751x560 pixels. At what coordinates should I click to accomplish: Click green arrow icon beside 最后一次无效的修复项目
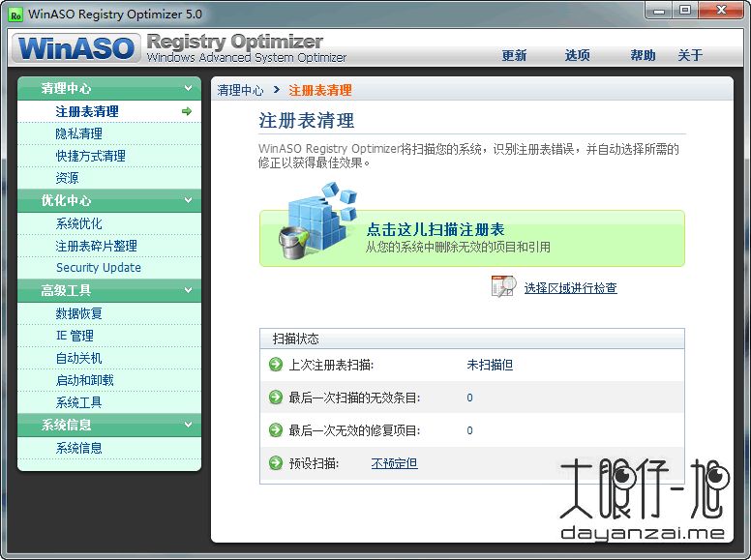pyautogui.click(x=276, y=430)
